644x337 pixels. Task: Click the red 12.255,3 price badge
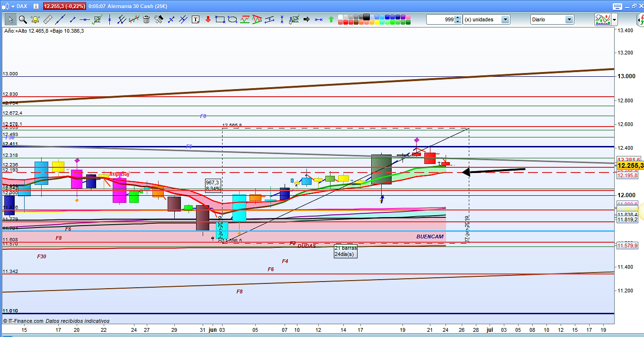point(65,7)
